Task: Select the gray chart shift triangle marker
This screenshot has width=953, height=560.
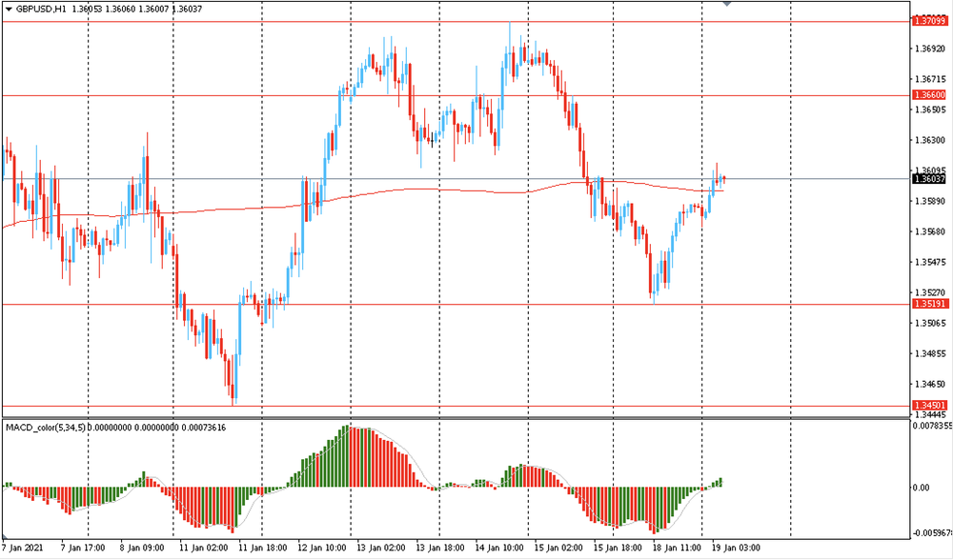Action: (727, 3)
